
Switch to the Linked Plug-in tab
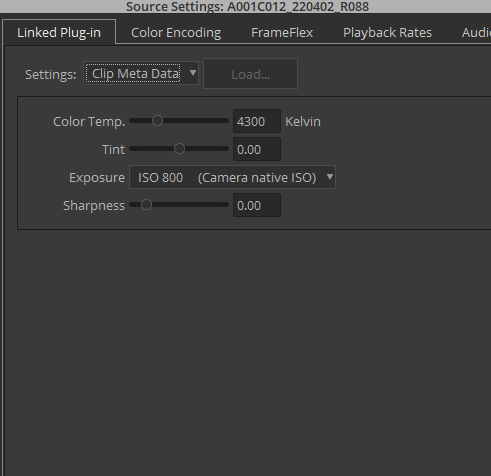tap(59, 32)
